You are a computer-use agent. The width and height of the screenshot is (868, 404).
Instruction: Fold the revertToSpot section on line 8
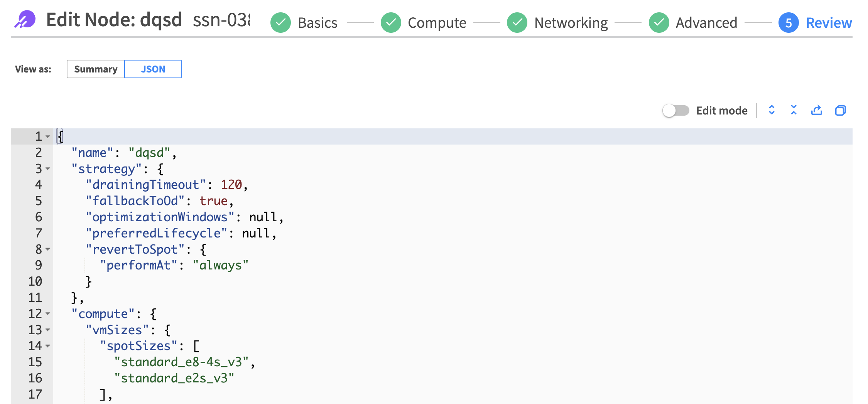48,249
